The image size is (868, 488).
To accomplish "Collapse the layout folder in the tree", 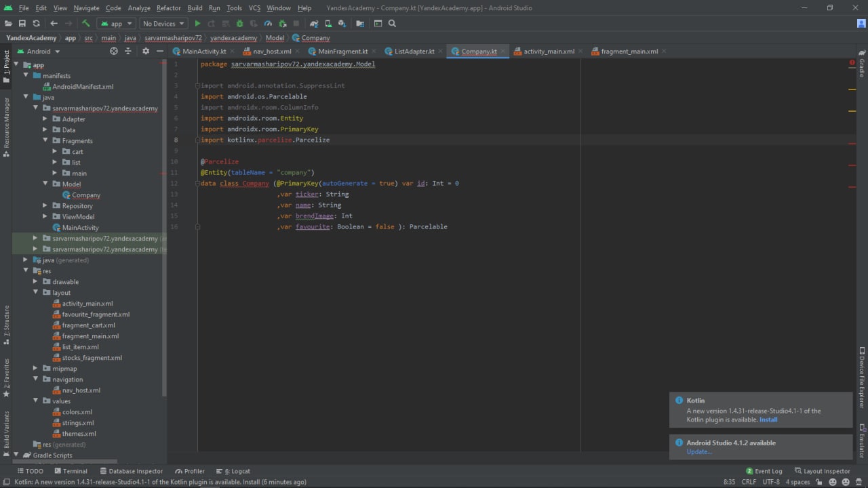I will (36, 293).
